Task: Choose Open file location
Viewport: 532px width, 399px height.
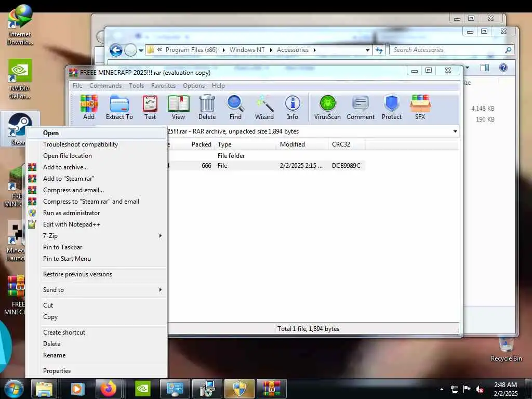Action: pyautogui.click(x=97, y=156)
